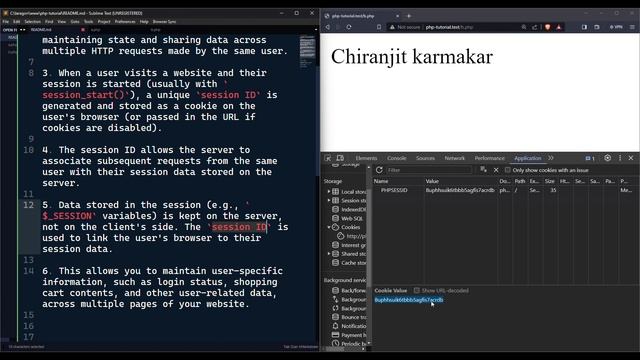The height and width of the screenshot is (360, 640).
Task: Close the README.md tab in Sublime Text
Action: (83, 30)
